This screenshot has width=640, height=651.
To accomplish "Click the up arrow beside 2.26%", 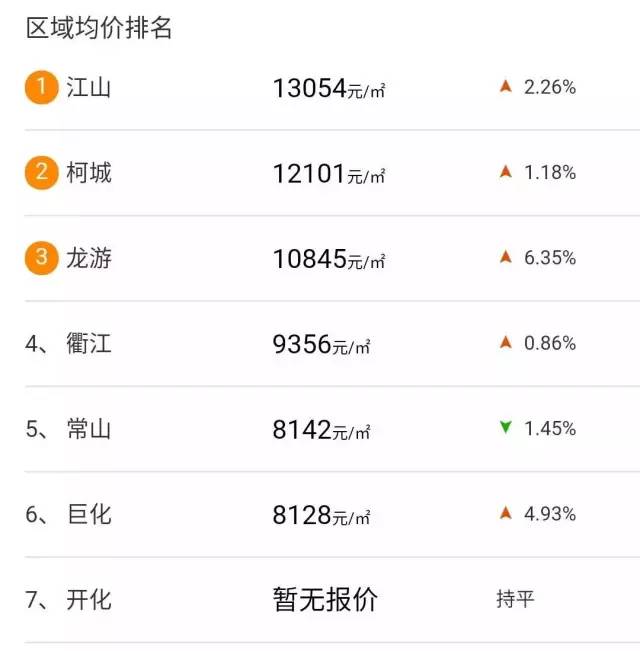I will [x=505, y=87].
